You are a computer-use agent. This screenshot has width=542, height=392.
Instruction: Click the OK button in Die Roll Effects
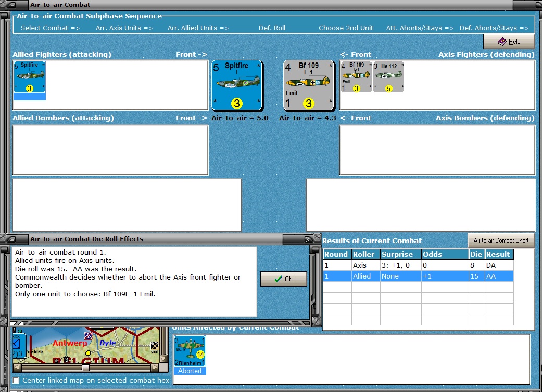tap(283, 279)
